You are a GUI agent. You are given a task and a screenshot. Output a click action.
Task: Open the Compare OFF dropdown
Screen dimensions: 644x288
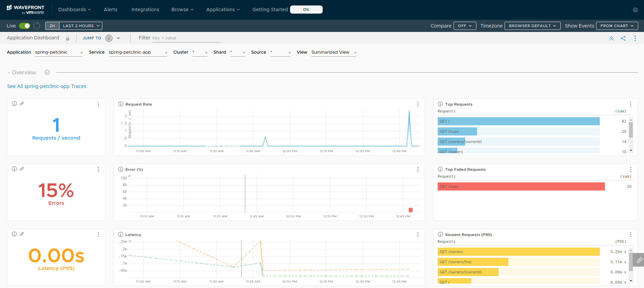[464, 26]
